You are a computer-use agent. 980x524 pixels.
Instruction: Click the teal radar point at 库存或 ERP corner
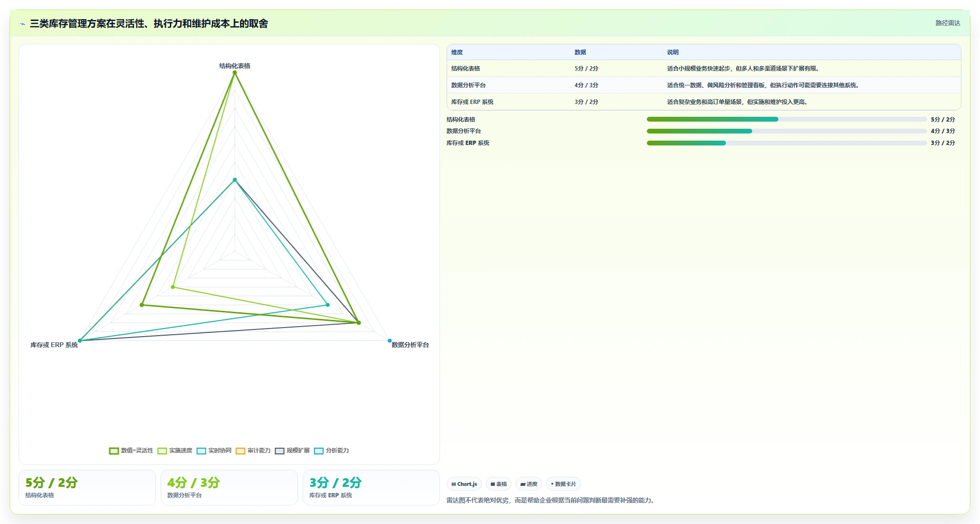pyautogui.click(x=80, y=340)
